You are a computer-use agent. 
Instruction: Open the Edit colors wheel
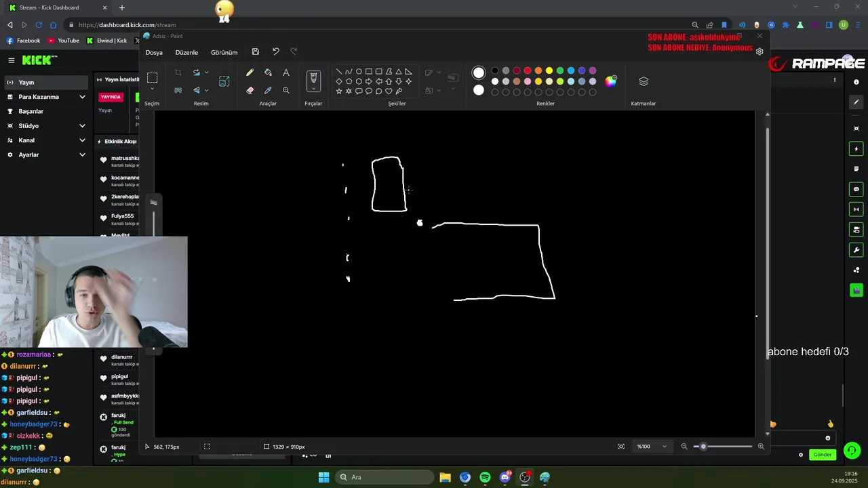click(611, 81)
